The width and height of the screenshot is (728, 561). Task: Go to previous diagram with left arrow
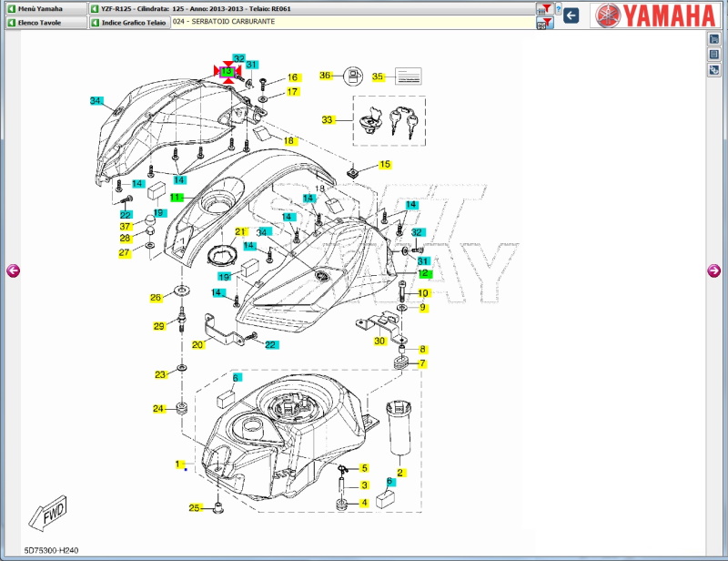coord(13,270)
